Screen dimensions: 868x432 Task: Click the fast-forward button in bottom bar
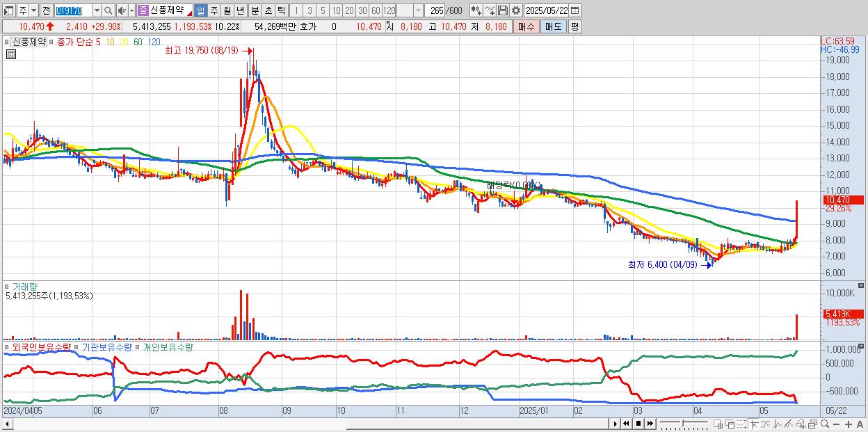pos(650,424)
